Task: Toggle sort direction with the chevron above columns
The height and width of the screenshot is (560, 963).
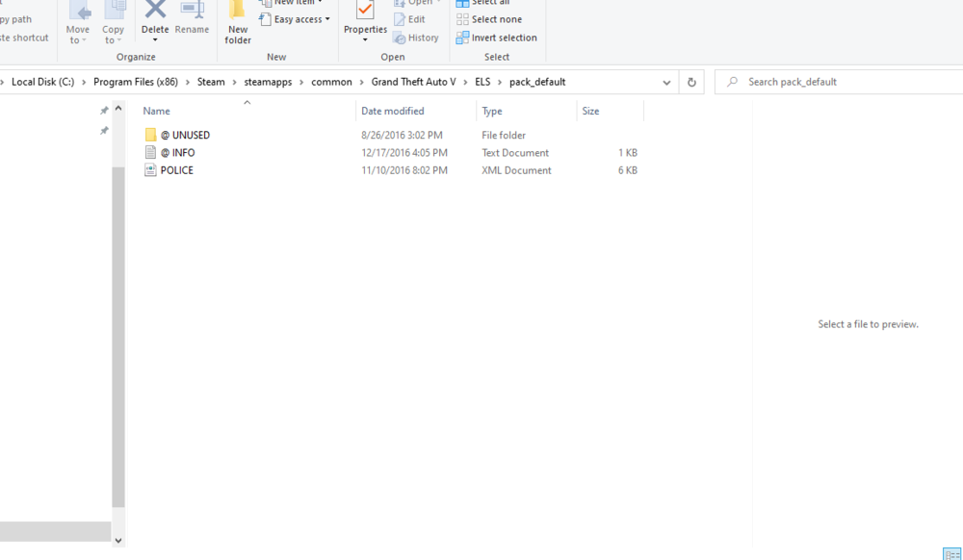Action: (x=247, y=100)
